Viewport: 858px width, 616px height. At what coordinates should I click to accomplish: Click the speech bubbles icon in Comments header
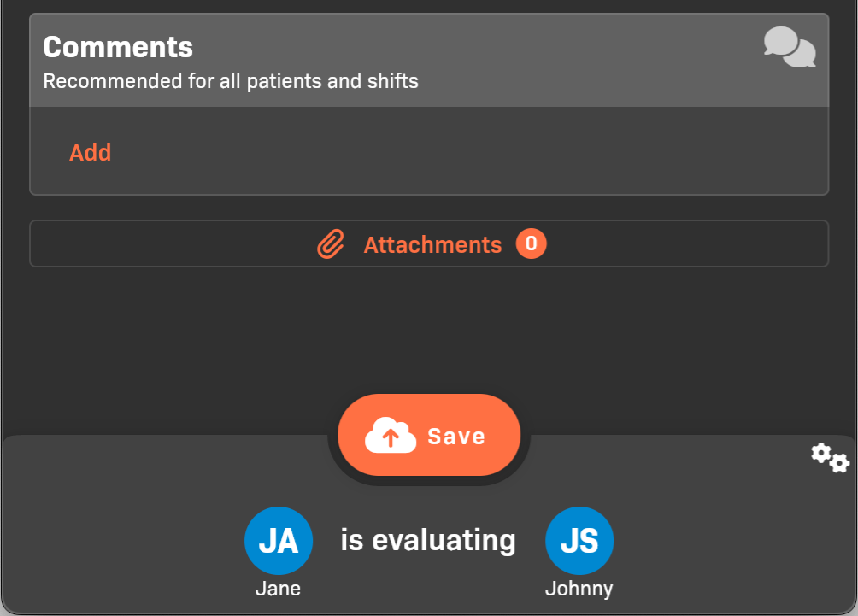[x=790, y=47]
